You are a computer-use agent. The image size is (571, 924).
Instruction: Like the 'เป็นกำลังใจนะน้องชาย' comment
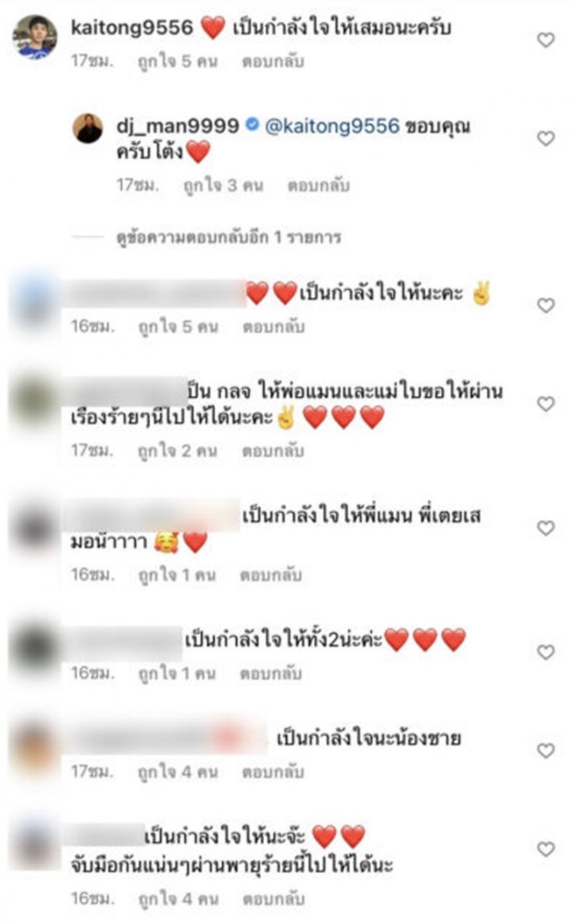tap(545, 750)
